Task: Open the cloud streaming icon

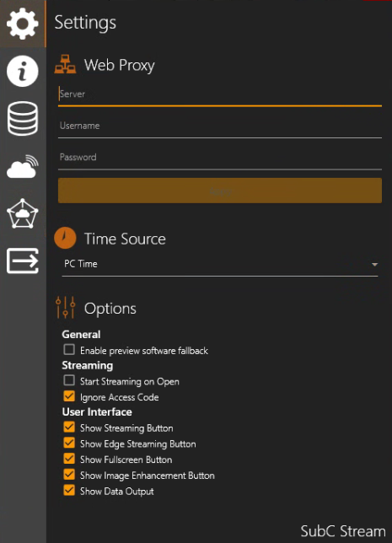Action: point(23,167)
